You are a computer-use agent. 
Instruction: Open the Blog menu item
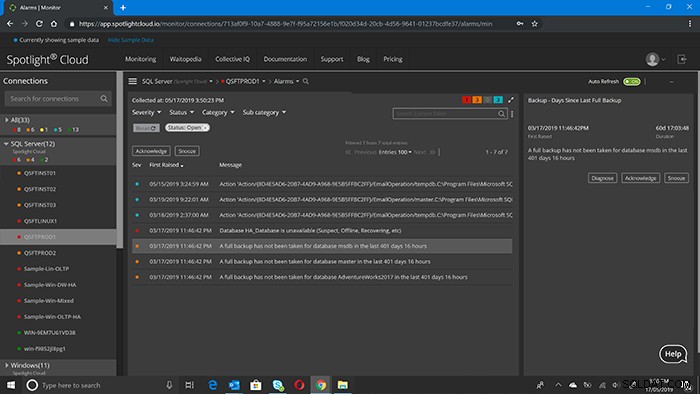[363, 59]
